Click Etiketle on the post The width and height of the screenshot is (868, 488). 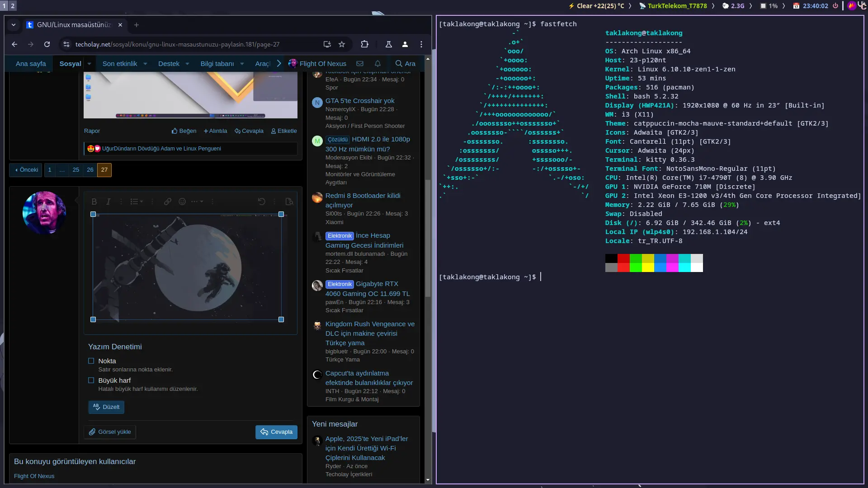point(284,131)
